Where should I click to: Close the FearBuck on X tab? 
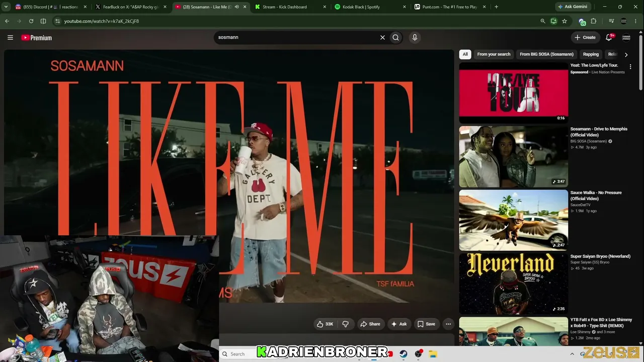(165, 7)
